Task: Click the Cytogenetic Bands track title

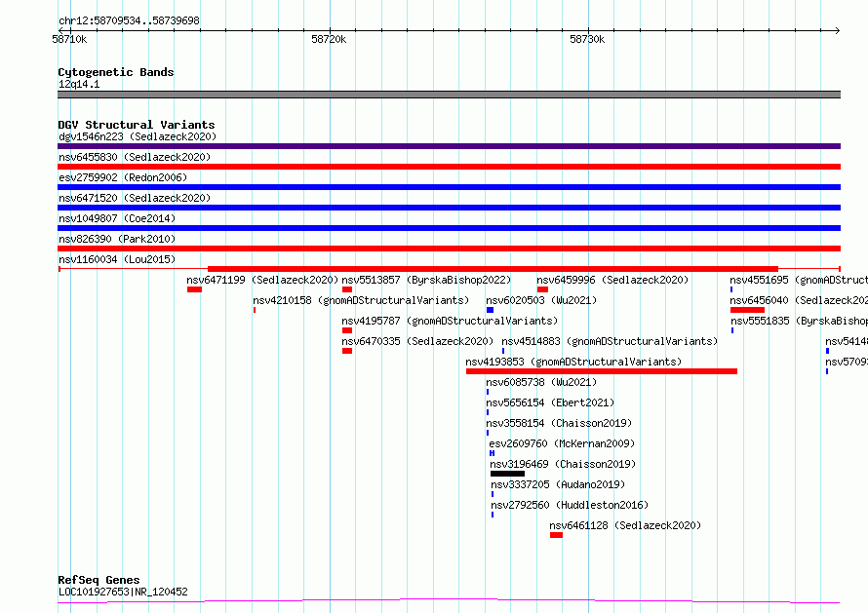Action: coord(116,72)
